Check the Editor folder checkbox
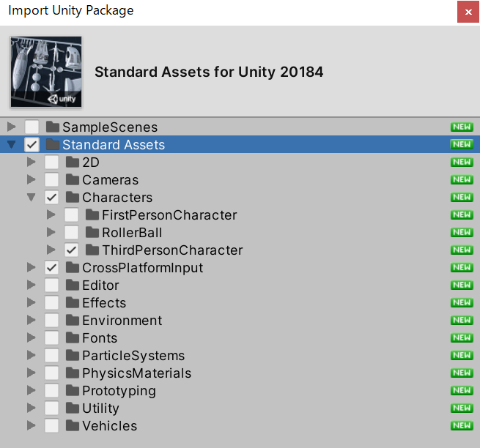 click(x=51, y=285)
